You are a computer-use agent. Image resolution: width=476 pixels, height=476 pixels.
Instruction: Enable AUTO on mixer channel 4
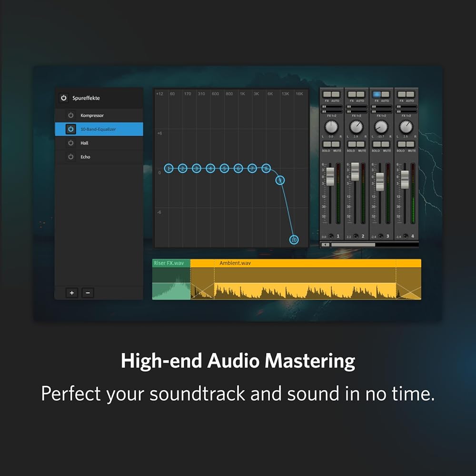click(410, 95)
